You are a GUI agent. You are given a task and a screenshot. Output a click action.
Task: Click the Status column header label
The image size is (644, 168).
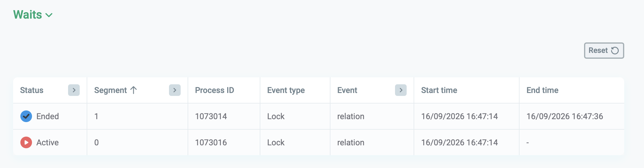tap(32, 90)
